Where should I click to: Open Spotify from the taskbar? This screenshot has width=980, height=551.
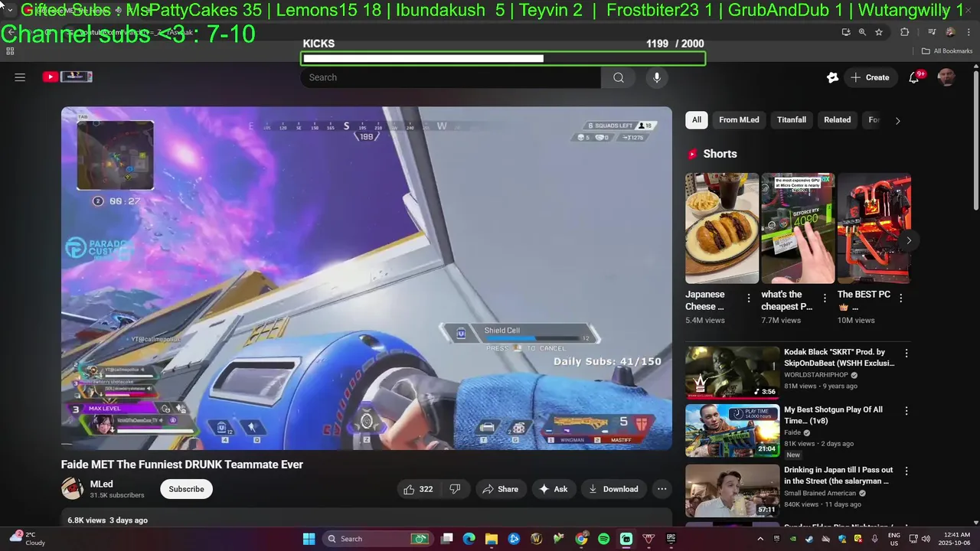point(603,539)
